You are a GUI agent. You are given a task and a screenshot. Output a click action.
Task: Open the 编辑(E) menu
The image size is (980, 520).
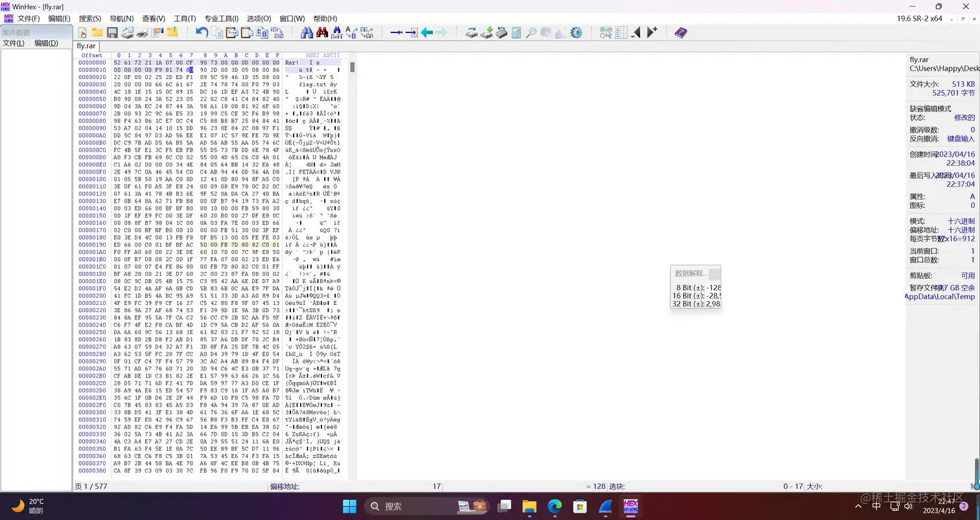tap(60, 19)
